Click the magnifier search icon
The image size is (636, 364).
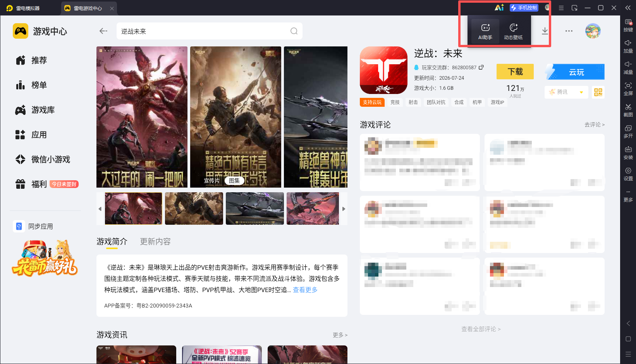click(294, 31)
